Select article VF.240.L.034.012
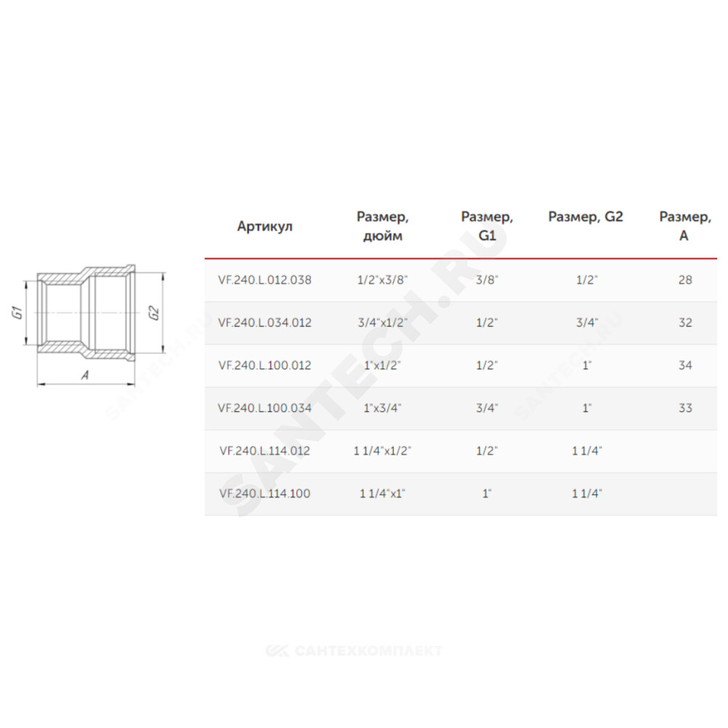 click(265, 323)
